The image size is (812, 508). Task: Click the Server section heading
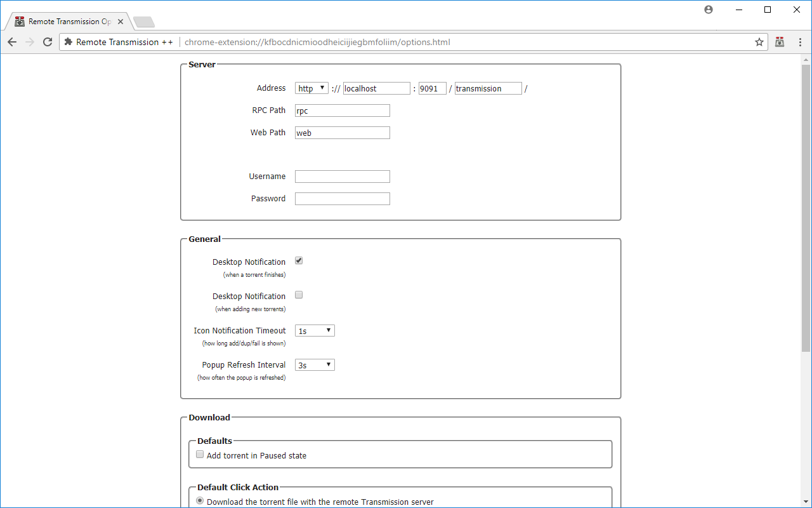[x=202, y=64]
